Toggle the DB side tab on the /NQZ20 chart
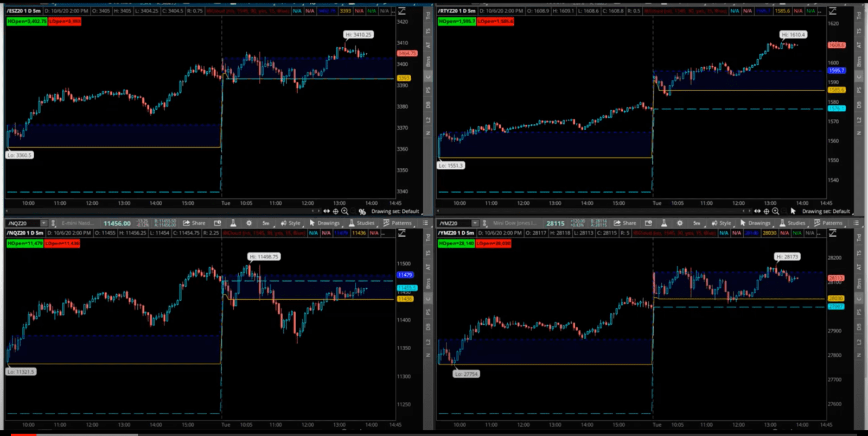 tap(428, 327)
